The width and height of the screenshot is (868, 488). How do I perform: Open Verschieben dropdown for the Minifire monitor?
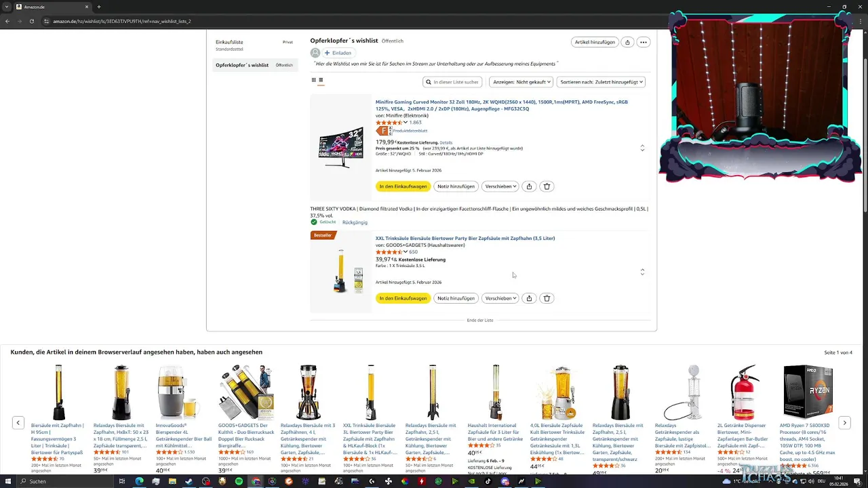point(500,186)
